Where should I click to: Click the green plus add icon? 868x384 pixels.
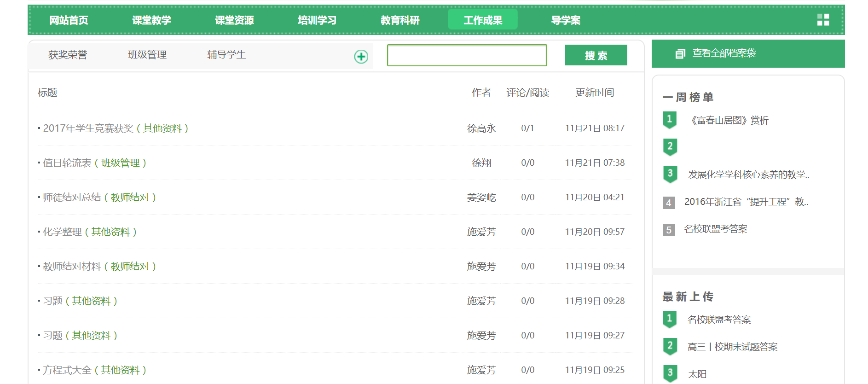click(x=361, y=57)
